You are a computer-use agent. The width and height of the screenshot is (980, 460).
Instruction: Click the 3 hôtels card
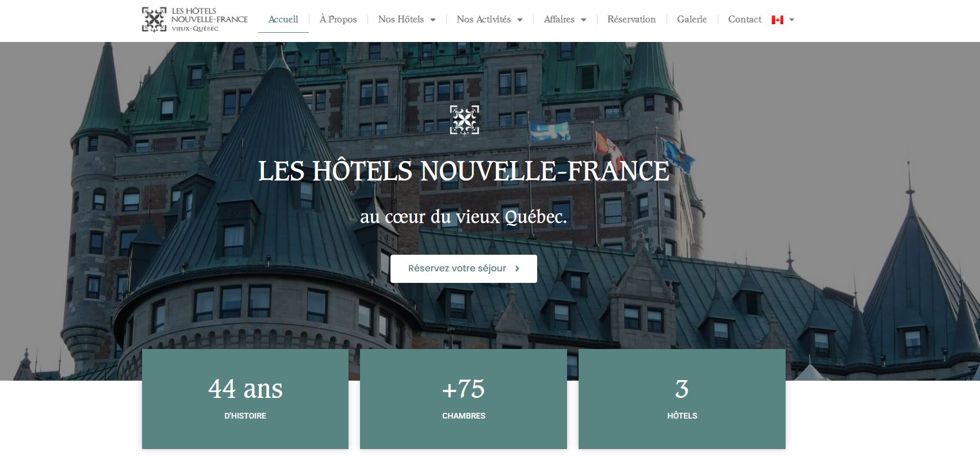pyautogui.click(x=682, y=399)
